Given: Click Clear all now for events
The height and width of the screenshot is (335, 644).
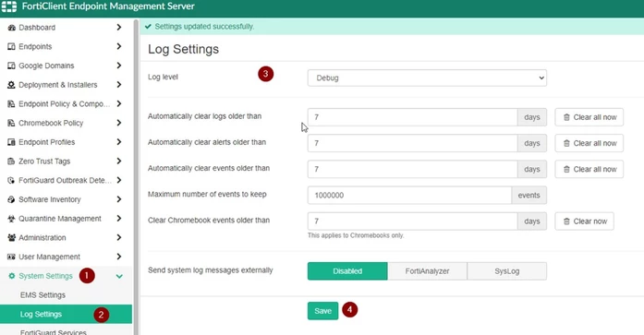Looking at the screenshot, I should [589, 169].
